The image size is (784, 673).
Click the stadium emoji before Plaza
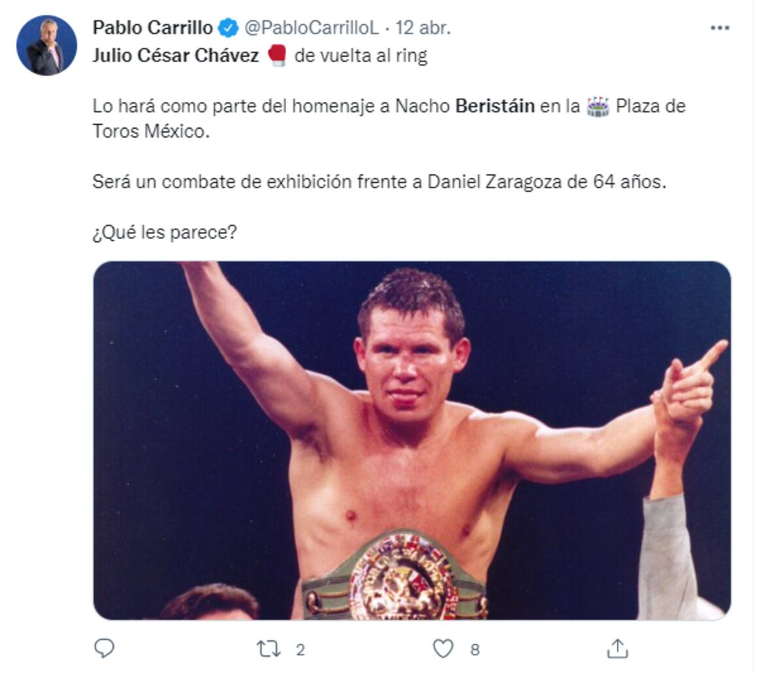[597, 106]
